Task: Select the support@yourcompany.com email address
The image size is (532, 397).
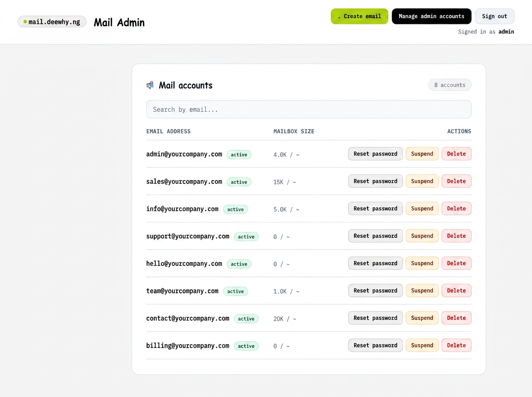Action: click(188, 236)
